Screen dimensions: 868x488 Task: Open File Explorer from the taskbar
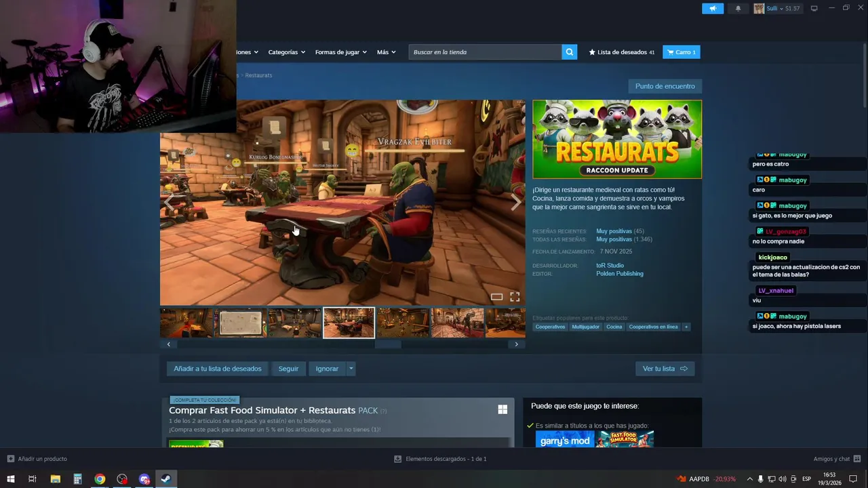click(55, 479)
